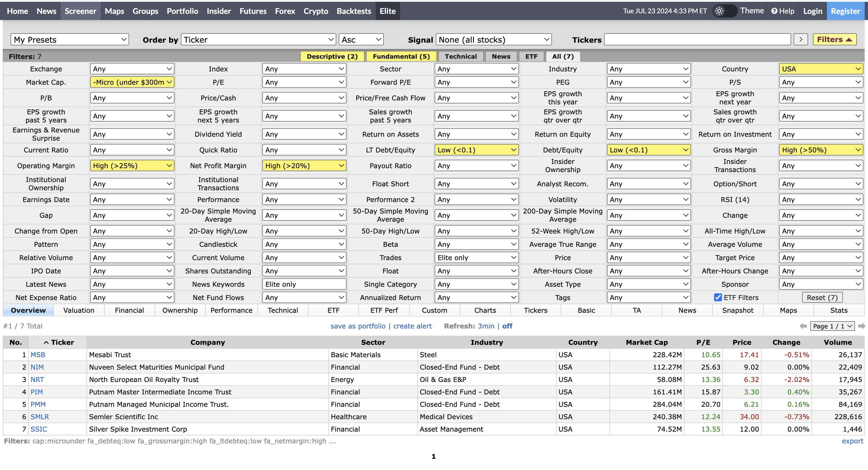
Task: Set refresh to 3min
Action: [486, 326]
